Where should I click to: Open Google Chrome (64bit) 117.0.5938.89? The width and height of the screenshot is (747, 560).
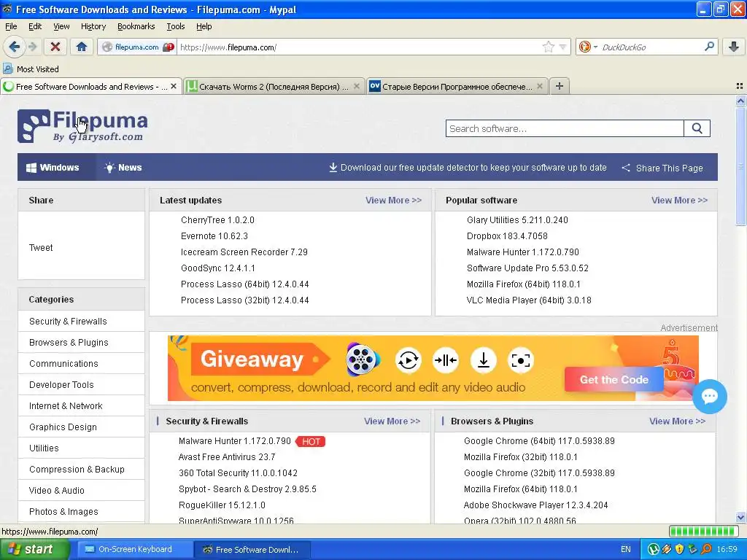[x=539, y=441]
